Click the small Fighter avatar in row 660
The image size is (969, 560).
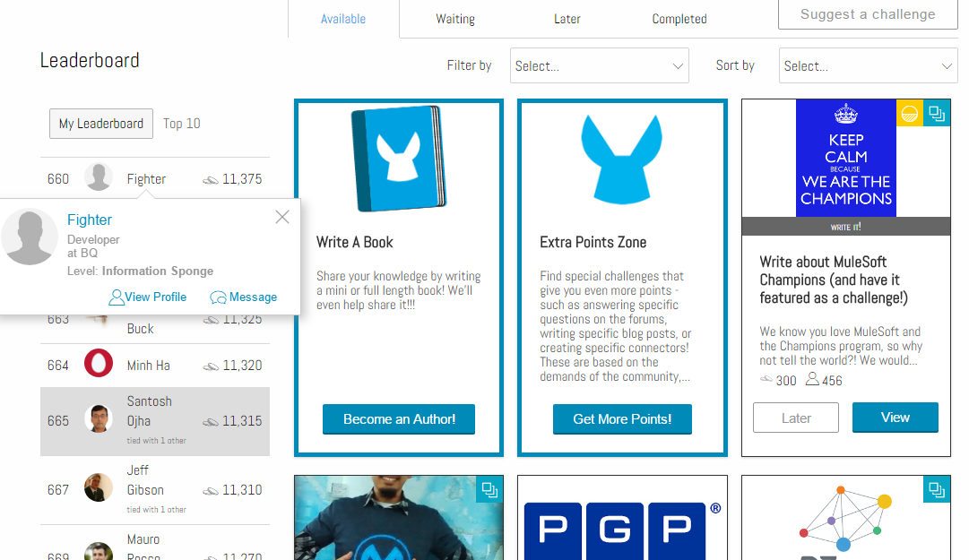pos(99,177)
